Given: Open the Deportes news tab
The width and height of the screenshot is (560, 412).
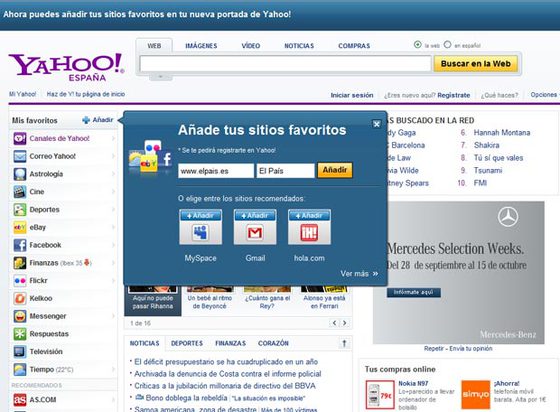Looking at the screenshot, I should pos(187,343).
